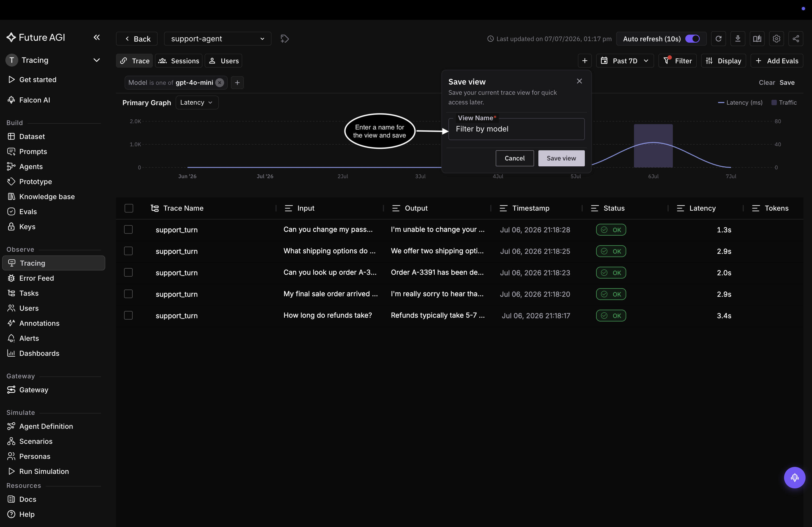Add another filter with plus beside chip
The width and height of the screenshot is (812, 527).
(x=237, y=82)
